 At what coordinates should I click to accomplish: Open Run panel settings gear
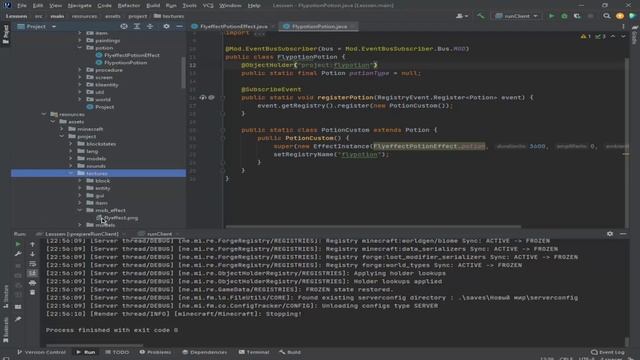pos(610,234)
